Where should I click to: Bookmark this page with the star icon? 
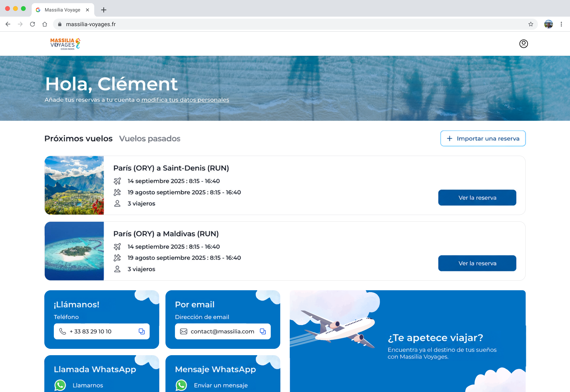[531, 24]
